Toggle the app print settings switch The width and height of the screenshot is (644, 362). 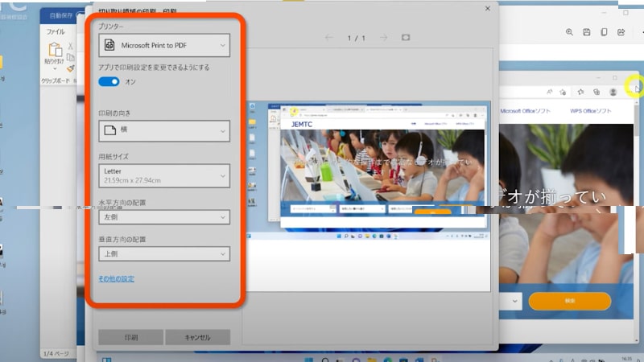coord(109,82)
